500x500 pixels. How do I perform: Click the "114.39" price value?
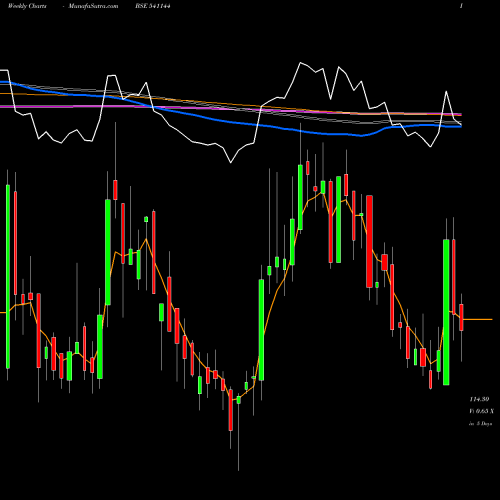(479, 399)
